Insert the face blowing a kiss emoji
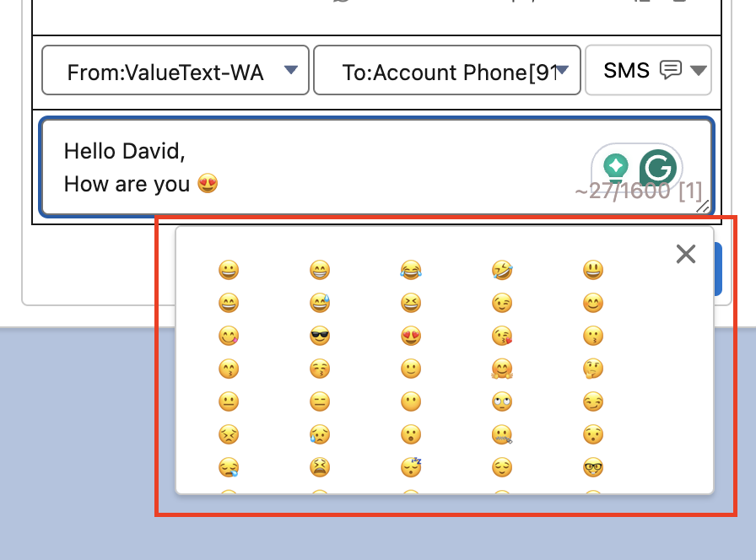Image resolution: width=756 pixels, height=560 pixels. [502, 336]
